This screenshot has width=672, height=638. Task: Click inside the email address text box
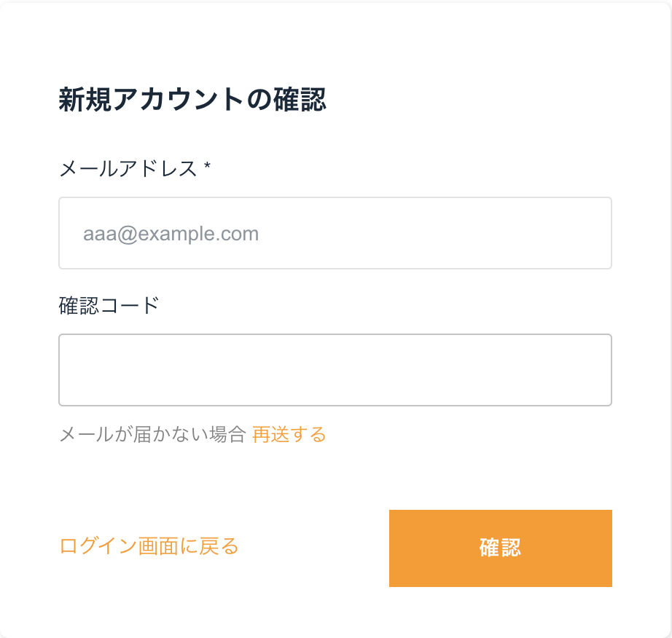pyautogui.click(x=335, y=233)
